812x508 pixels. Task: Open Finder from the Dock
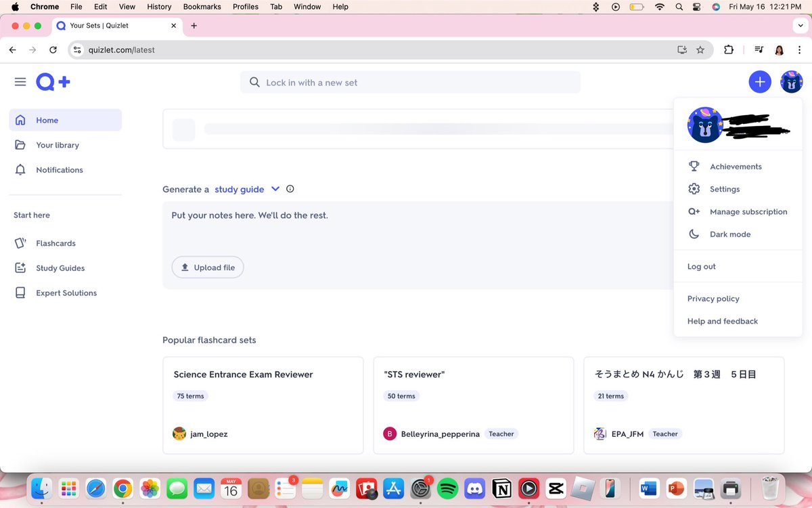(42, 488)
